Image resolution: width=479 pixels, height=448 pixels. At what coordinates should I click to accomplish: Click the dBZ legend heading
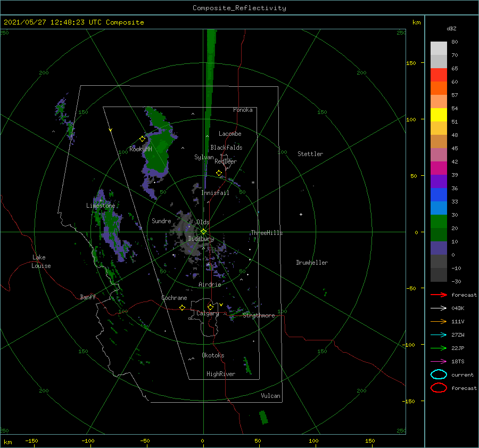click(x=451, y=28)
